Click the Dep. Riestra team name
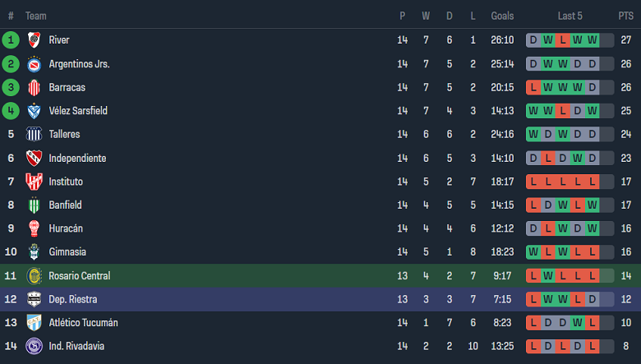 pyautogui.click(x=73, y=299)
